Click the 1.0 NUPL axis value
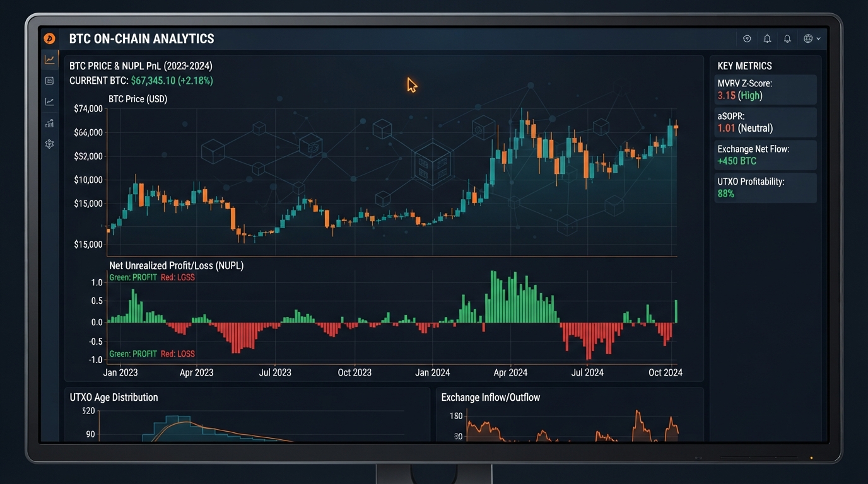 click(x=97, y=282)
